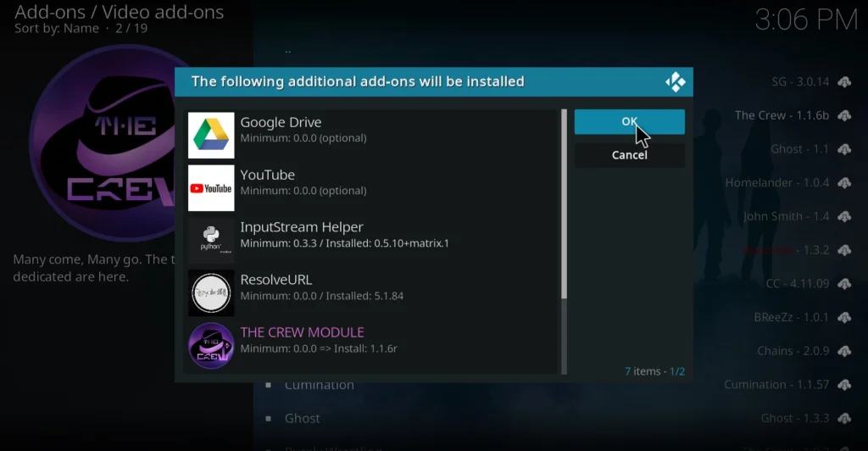Click the YouTube list entry title

coord(267,175)
